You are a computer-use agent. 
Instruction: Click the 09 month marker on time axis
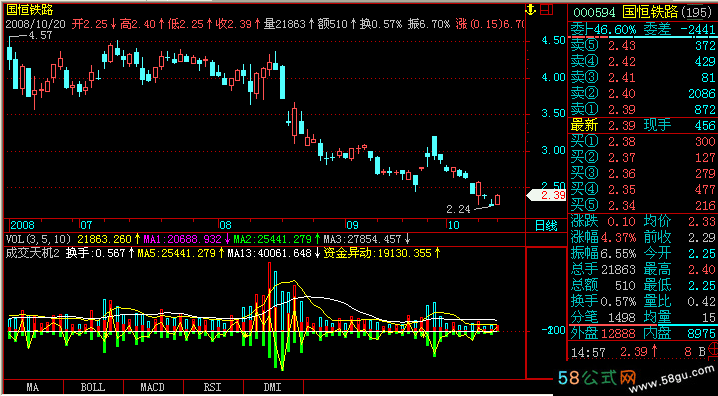pyautogui.click(x=352, y=225)
